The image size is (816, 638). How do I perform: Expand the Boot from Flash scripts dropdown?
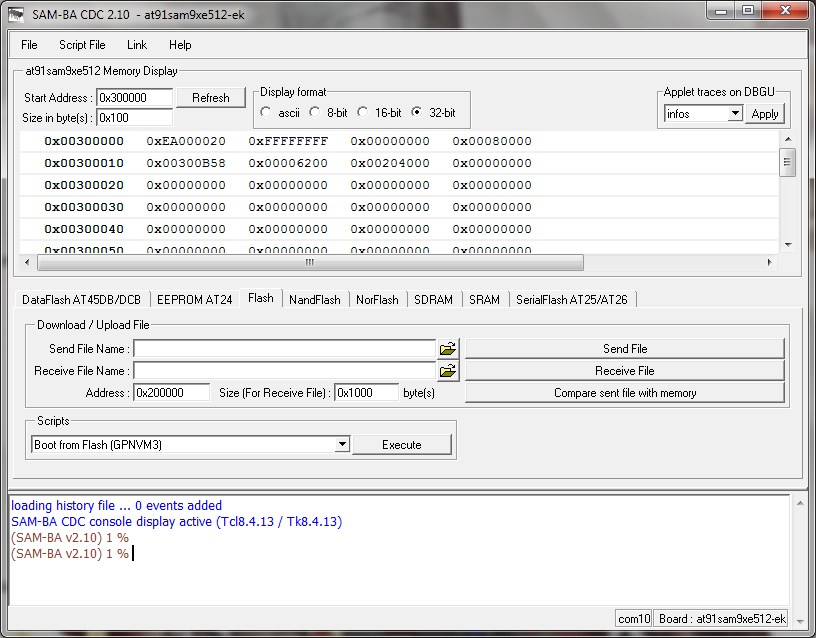342,444
